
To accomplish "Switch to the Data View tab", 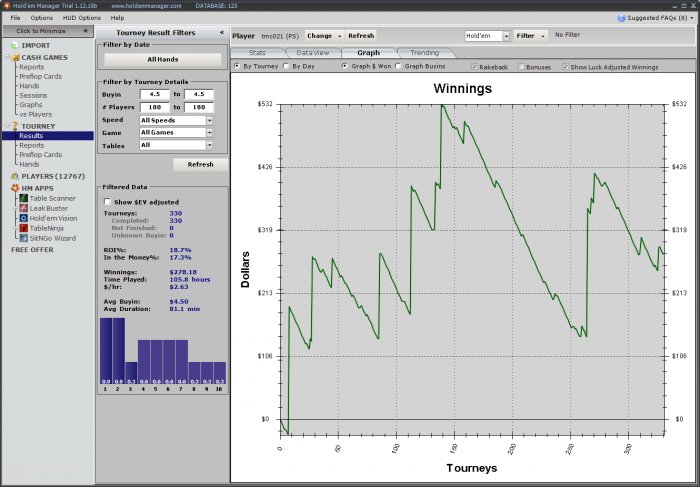I will click(x=312, y=52).
